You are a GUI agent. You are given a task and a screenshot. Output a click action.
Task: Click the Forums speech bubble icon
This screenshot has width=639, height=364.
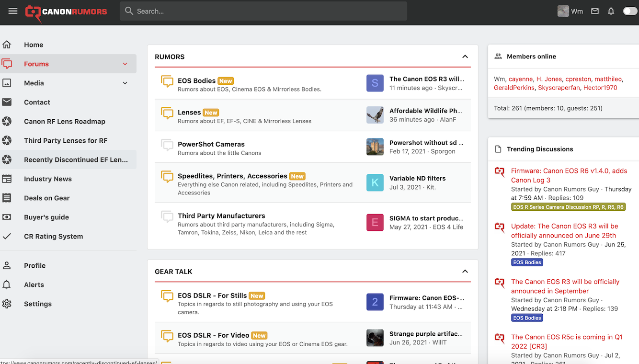[x=7, y=64]
